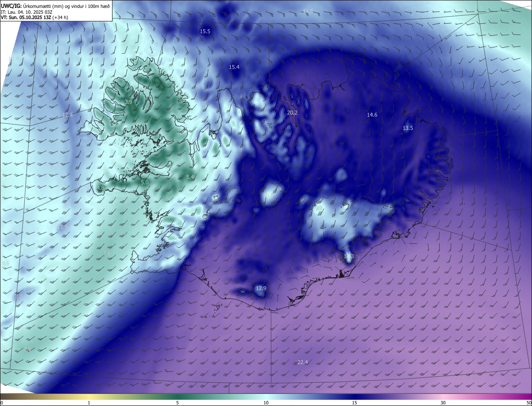Click the 12.9 value label in south Iceland
The height and width of the screenshot is (406, 532).
coord(261,288)
